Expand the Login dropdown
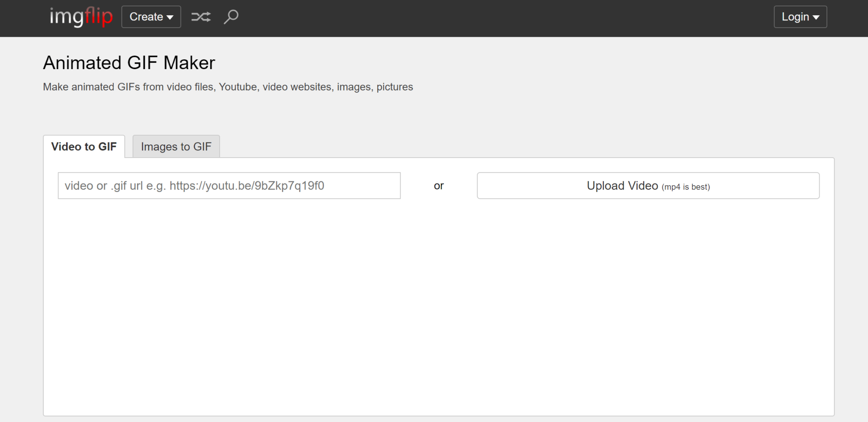868x422 pixels. point(800,17)
